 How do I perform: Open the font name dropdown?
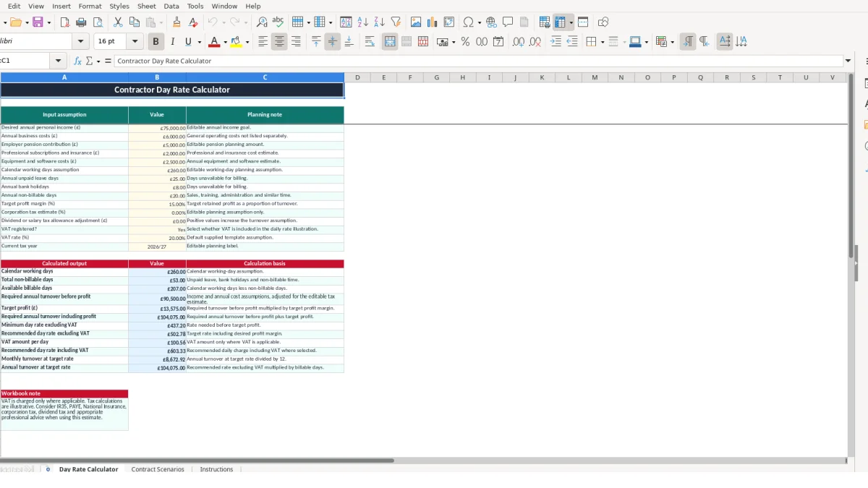pos(81,42)
